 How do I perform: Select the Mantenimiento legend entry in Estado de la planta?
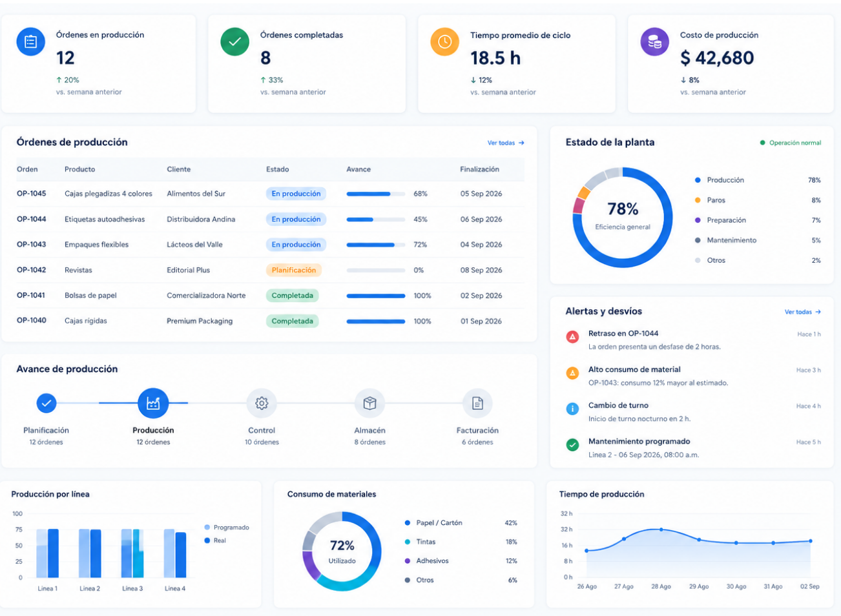[x=725, y=240]
